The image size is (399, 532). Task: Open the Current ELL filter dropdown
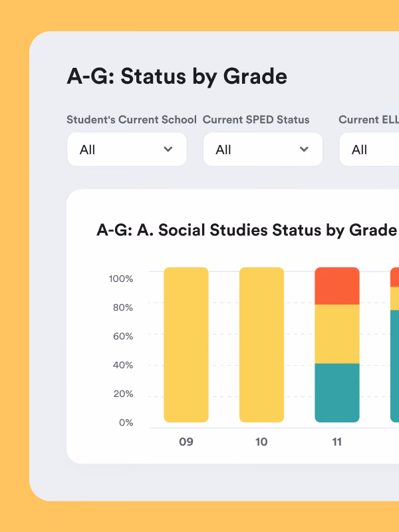coord(369,149)
